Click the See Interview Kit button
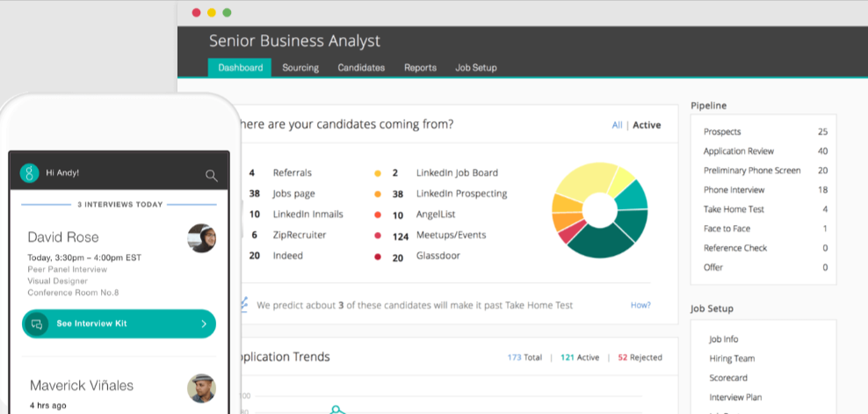The width and height of the screenshot is (868, 414). click(119, 323)
